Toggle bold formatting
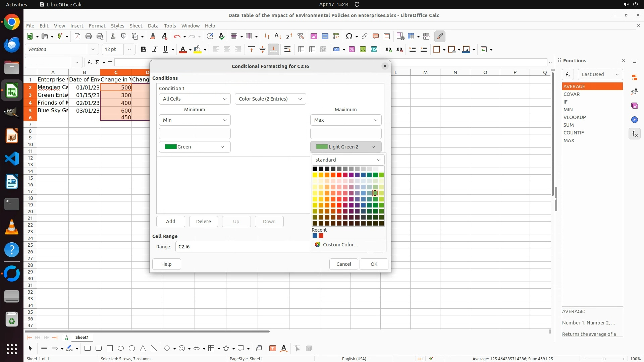This screenshot has width=644, height=362. tap(144, 50)
